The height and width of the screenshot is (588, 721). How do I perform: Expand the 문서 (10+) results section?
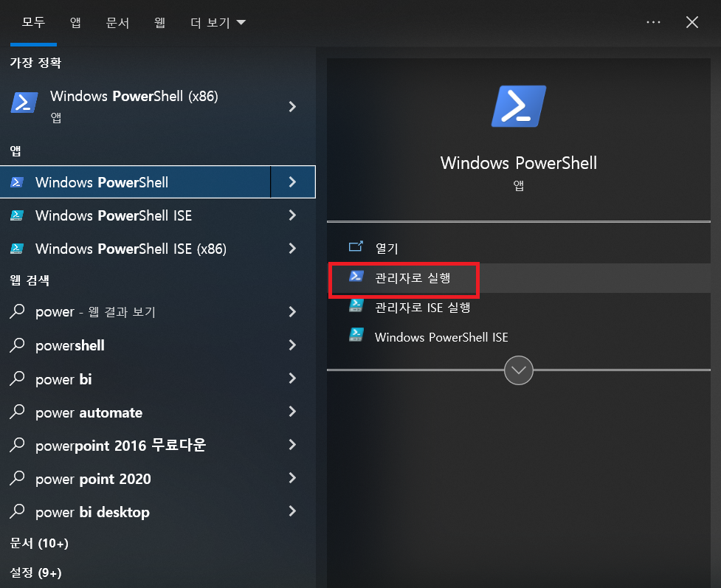tap(35, 543)
